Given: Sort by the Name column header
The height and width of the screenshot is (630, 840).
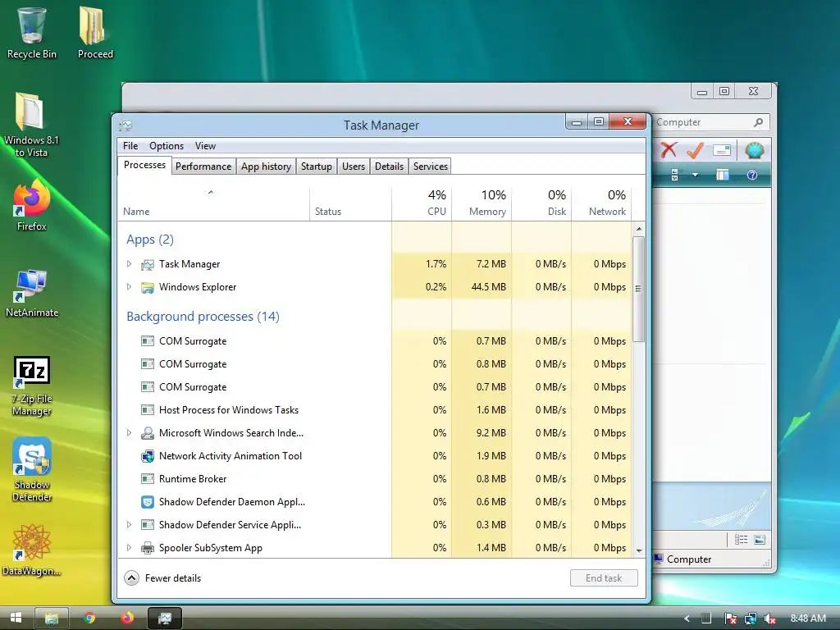Looking at the screenshot, I should click(213, 203).
